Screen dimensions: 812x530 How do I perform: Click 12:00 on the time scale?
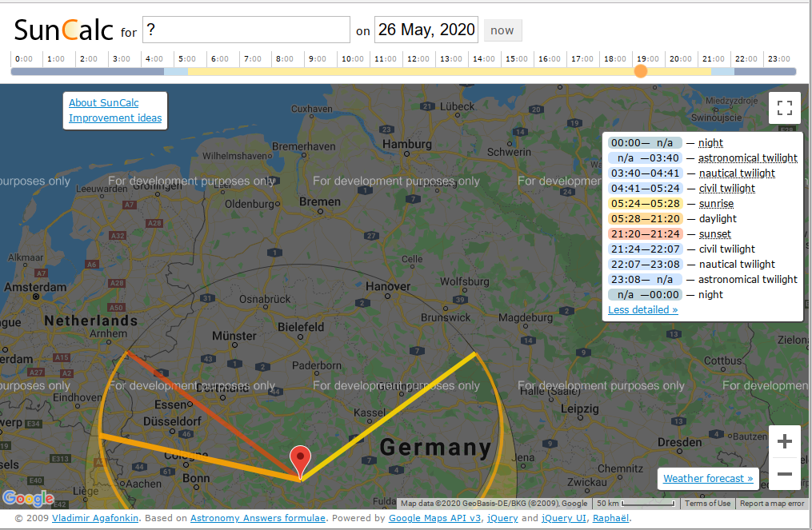click(418, 59)
